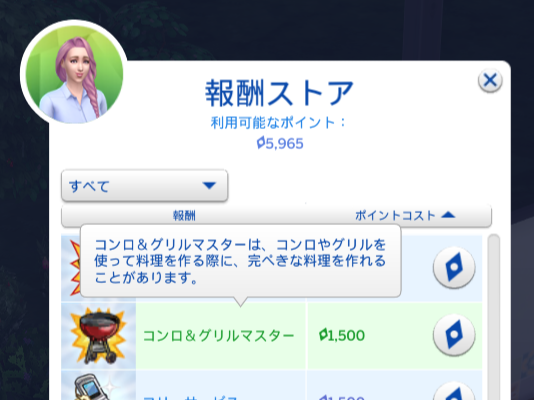Screen dimensions: 534x400
Task: Click the purchase button in the bottom partial row
Action: pyautogui.click(x=454, y=391)
